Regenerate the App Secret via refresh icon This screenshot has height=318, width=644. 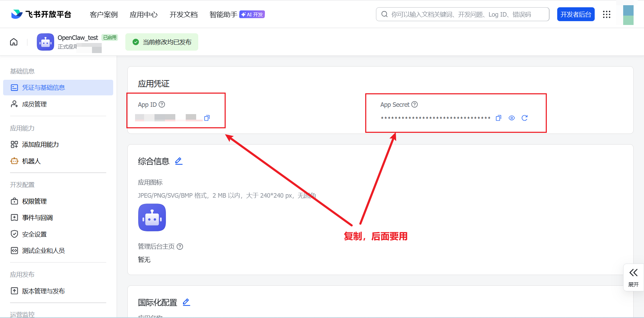pos(525,118)
